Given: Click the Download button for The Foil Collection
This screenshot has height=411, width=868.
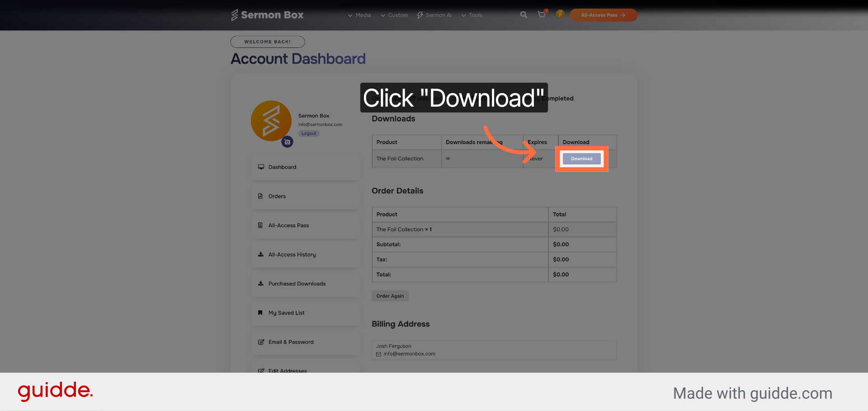Looking at the screenshot, I should point(581,159).
